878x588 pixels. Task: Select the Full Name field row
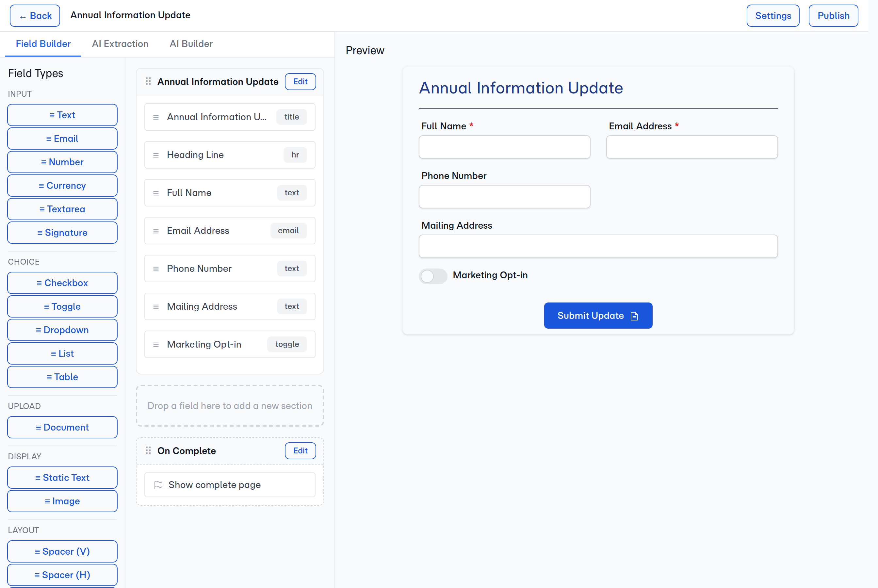coord(230,193)
